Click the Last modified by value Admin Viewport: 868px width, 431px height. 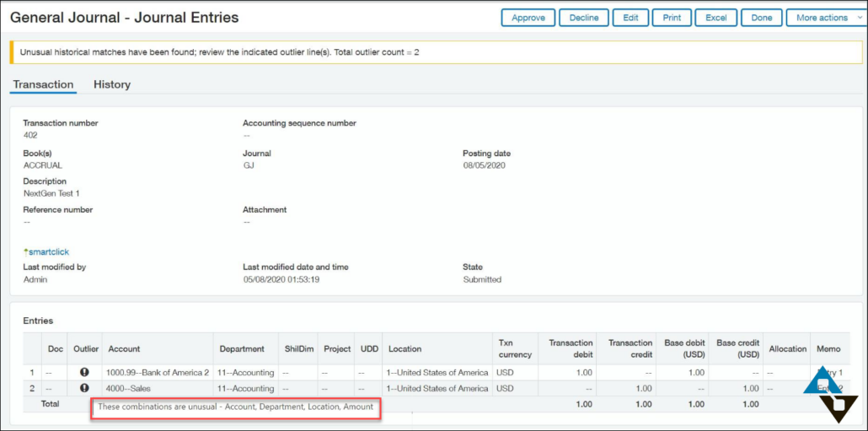35,280
